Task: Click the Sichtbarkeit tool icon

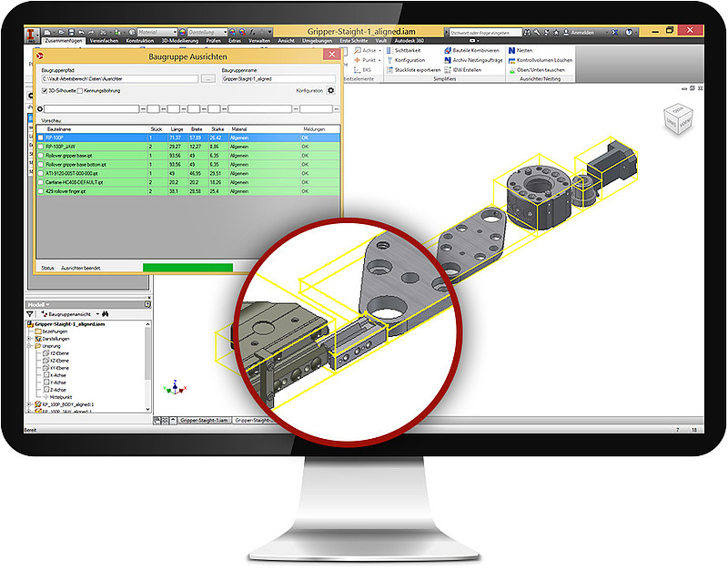Action: click(389, 50)
